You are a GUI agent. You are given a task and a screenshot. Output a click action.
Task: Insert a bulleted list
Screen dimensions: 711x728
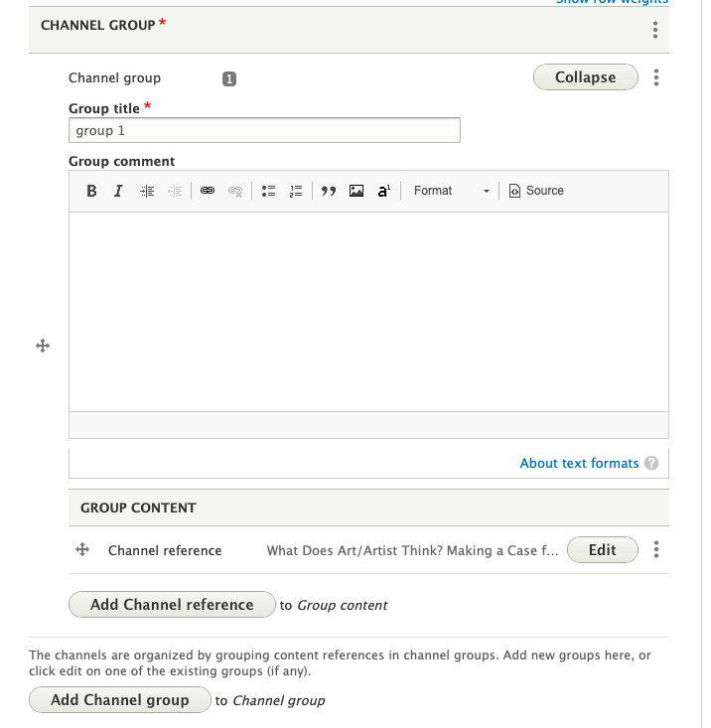[x=268, y=191]
